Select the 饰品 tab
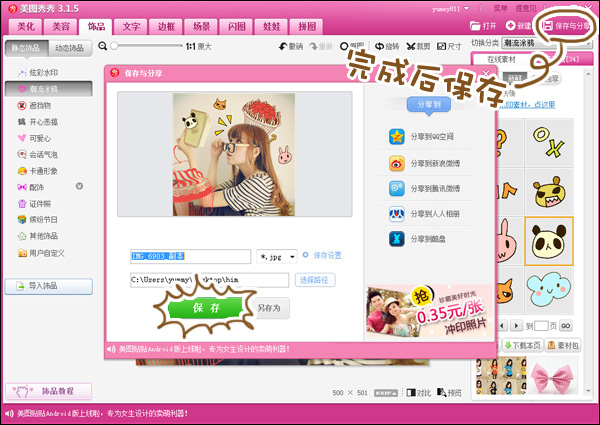The height and width of the screenshot is (425, 600). click(x=96, y=26)
